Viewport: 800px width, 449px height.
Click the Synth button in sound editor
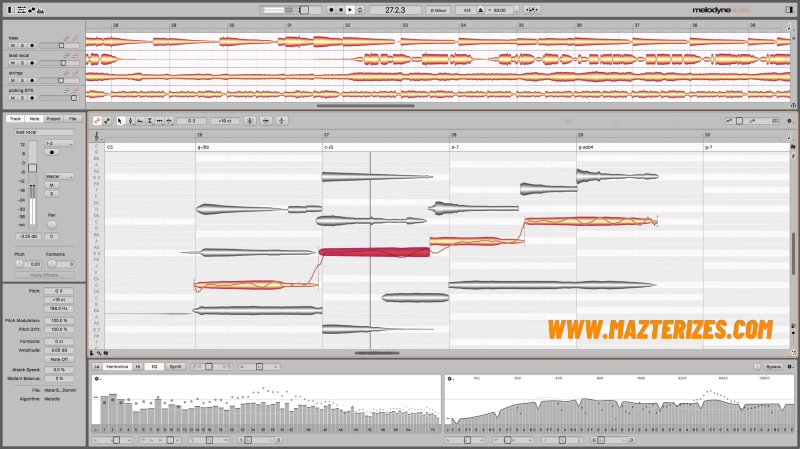point(176,366)
